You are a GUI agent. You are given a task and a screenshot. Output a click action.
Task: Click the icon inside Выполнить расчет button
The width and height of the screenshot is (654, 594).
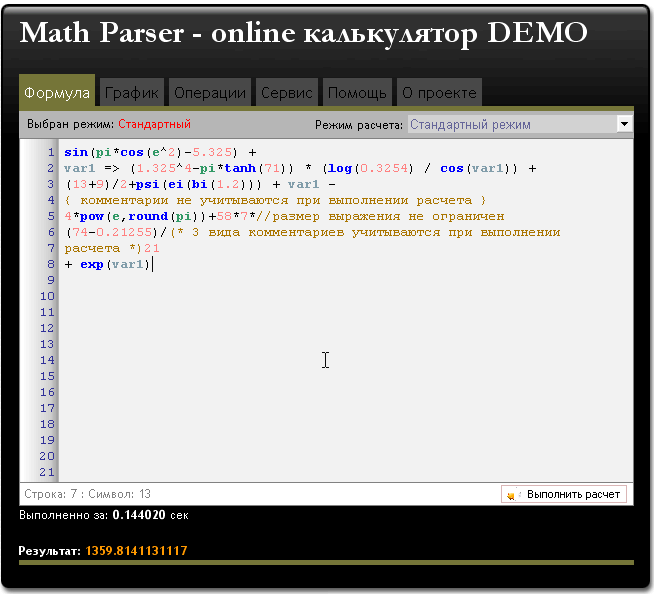coord(512,494)
